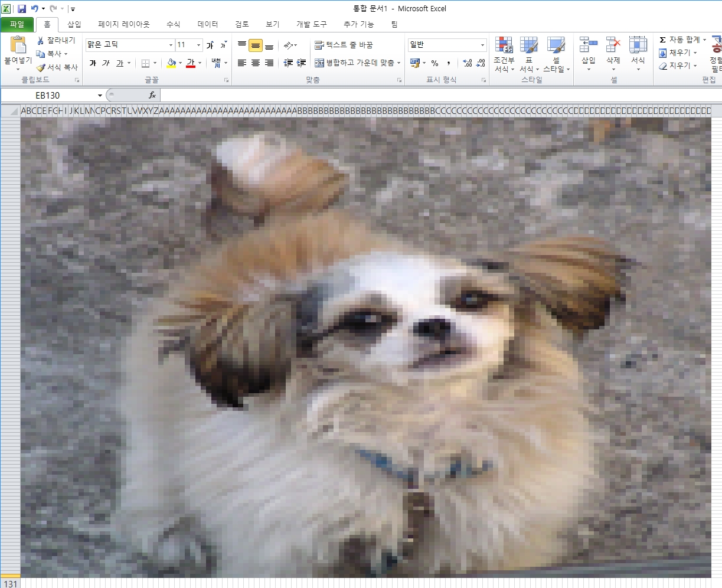Toggle bold (가) formatting
The image size is (722, 588).
(93, 63)
